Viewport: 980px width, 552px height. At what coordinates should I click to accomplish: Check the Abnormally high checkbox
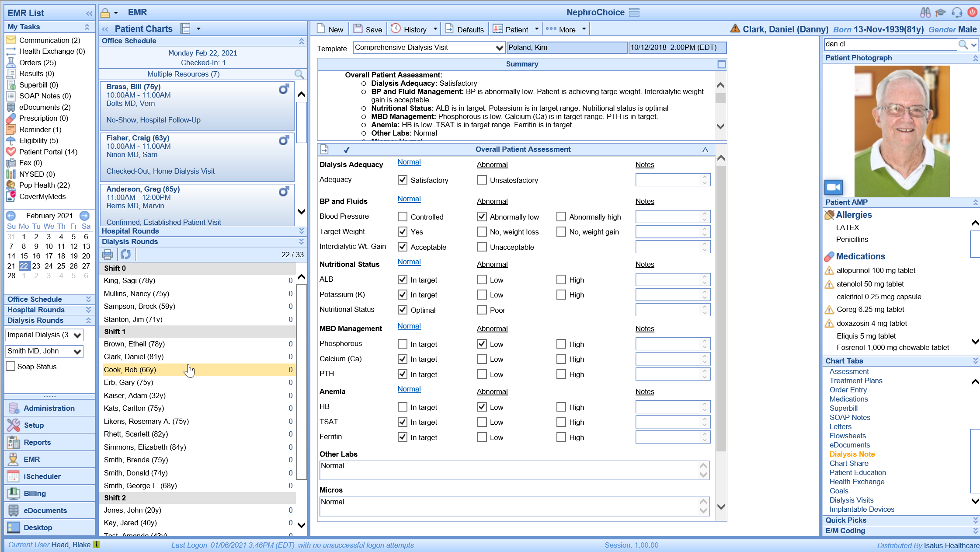[x=561, y=217]
